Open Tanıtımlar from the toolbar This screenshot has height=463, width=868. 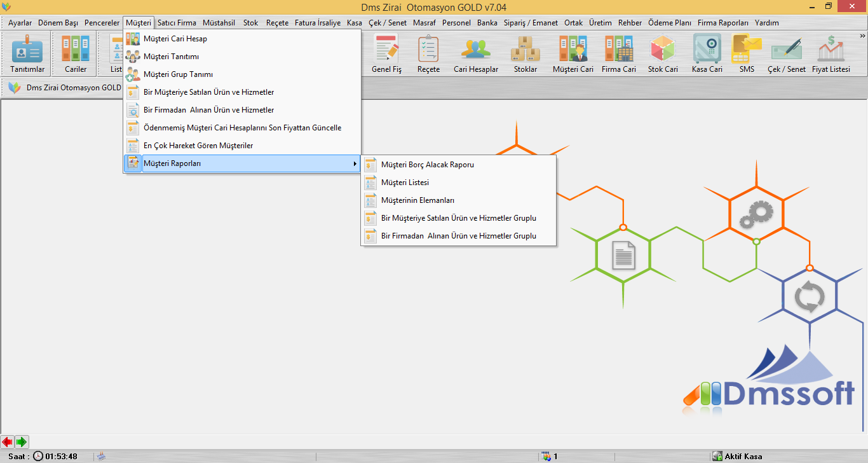click(x=27, y=53)
